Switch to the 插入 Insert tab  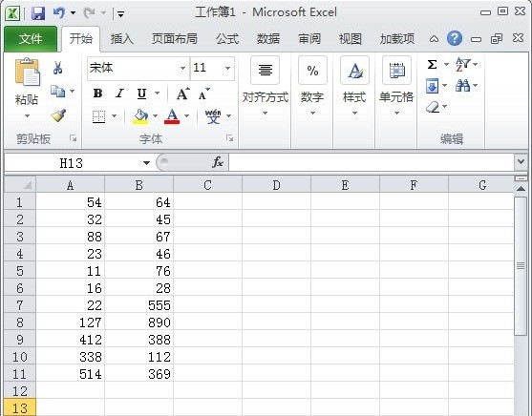pos(121,39)
